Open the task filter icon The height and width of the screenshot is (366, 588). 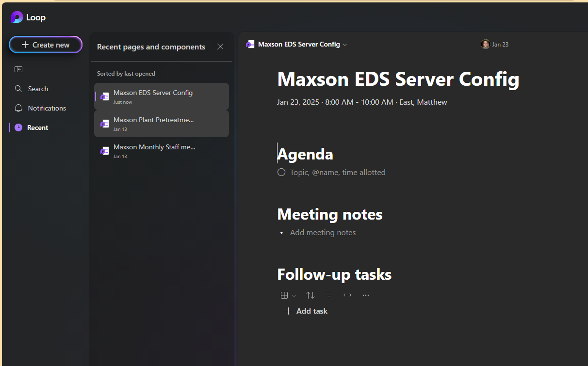[329, 295]
